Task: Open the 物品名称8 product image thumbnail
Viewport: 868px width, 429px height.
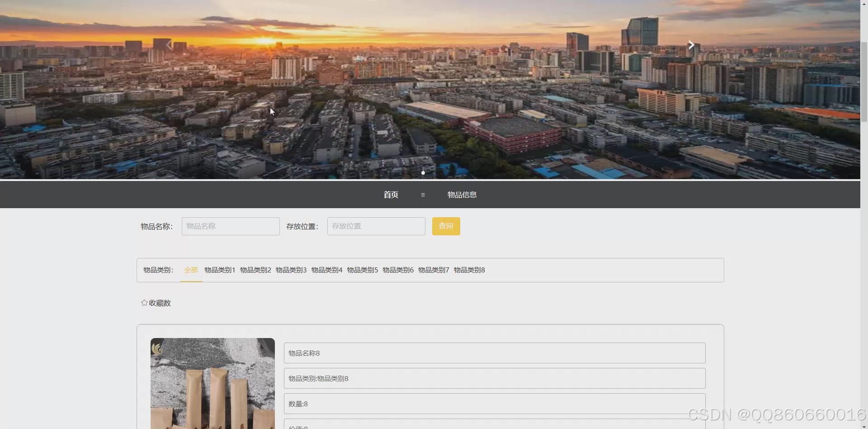Action: 212,383
